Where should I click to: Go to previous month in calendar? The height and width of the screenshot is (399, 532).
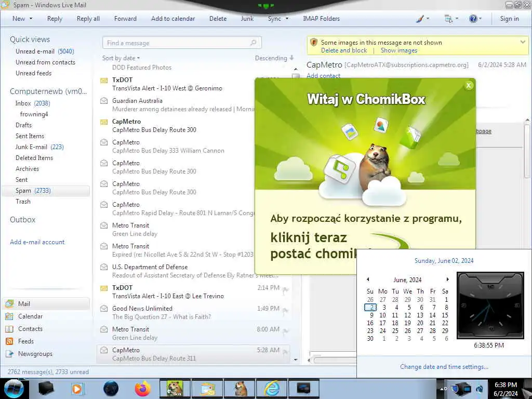(x=368, y=279)
